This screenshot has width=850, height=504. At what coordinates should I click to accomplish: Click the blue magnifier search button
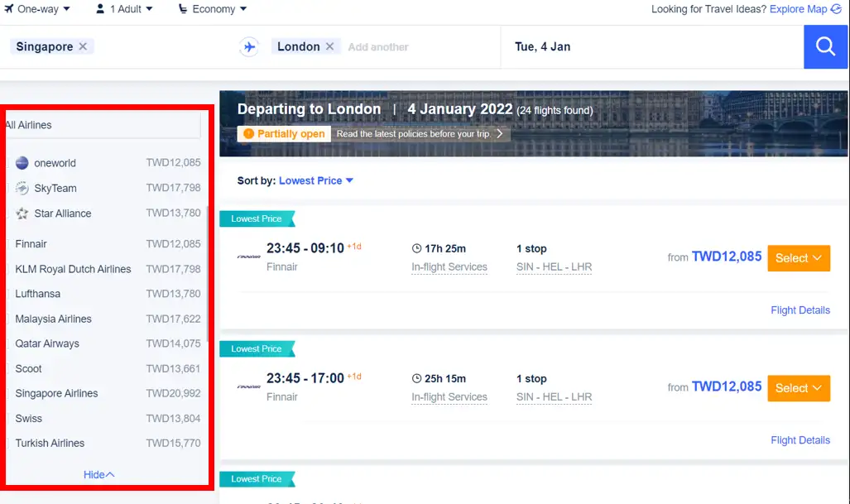tap(826, 46)
